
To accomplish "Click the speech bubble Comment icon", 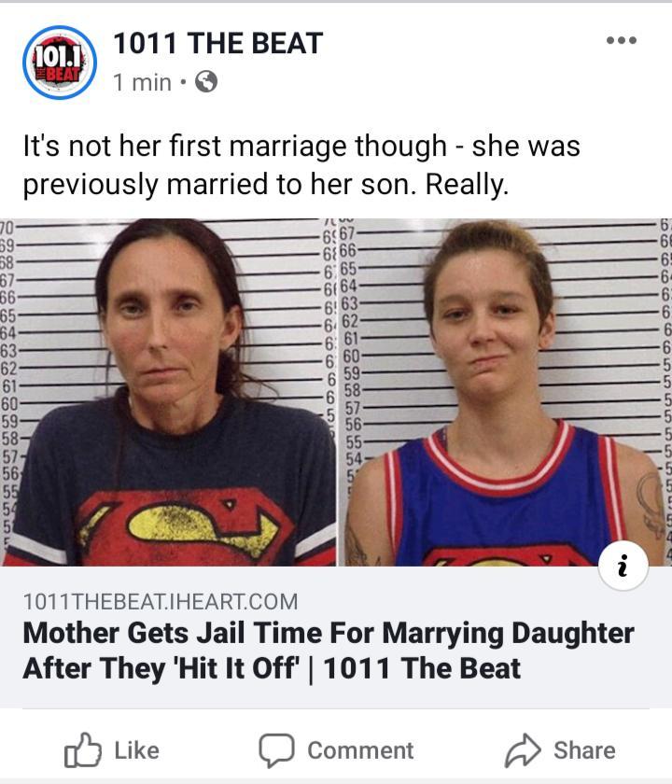I will point(276,750).
